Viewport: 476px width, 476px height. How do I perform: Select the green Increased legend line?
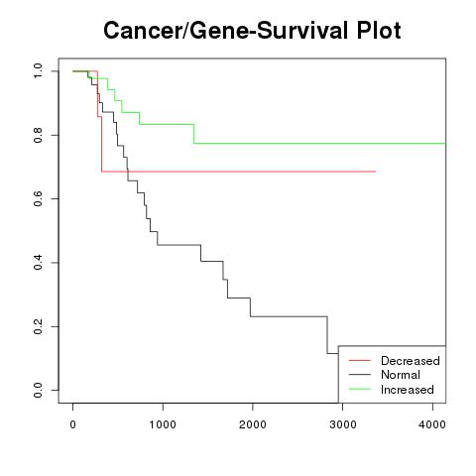pos(360,390)
